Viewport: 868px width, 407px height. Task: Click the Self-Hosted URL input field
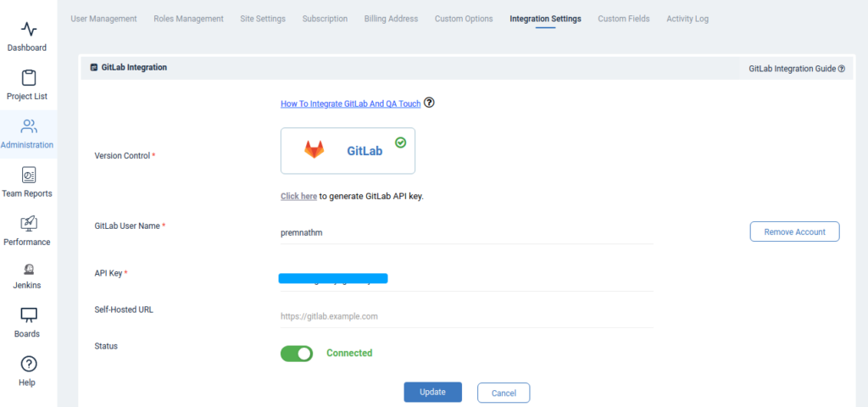(466, 316)
